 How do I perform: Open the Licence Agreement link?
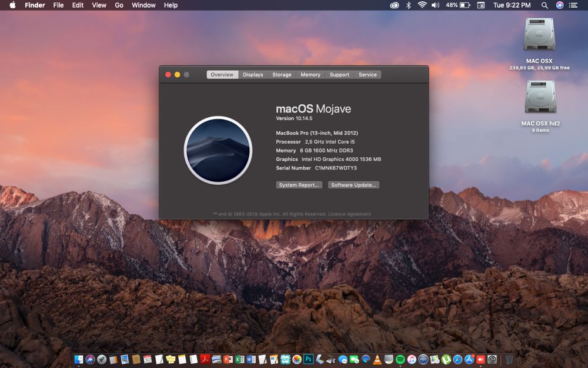(x=349, y=214)
